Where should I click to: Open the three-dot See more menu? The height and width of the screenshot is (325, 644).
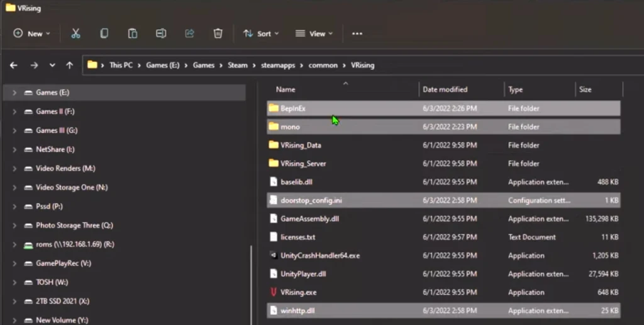tap(357, 34)
